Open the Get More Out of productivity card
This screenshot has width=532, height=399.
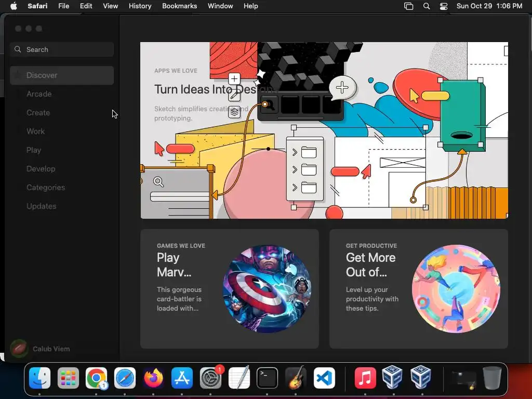(419, 289)
